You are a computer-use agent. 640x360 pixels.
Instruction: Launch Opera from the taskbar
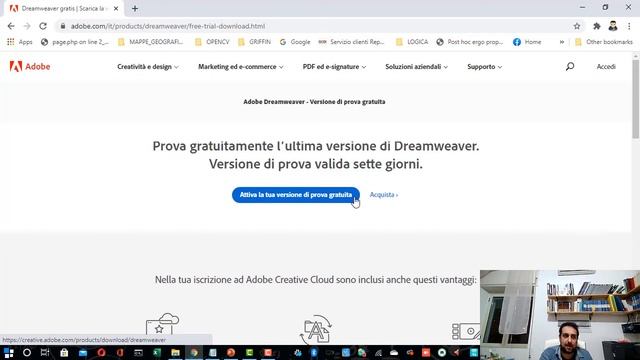(x=101, y=353)
